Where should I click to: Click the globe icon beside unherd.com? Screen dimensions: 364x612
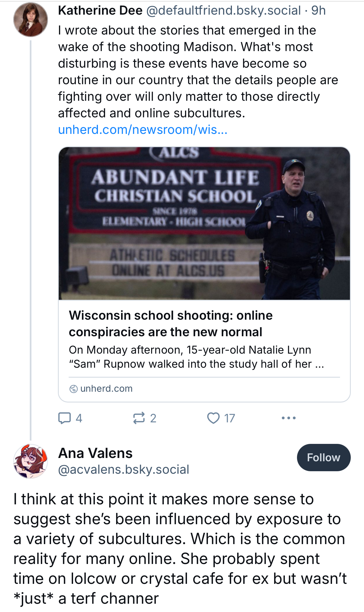73,389
